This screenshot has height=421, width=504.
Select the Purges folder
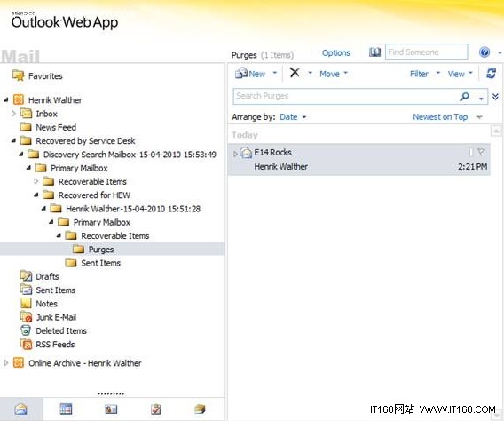click(101, 250)
